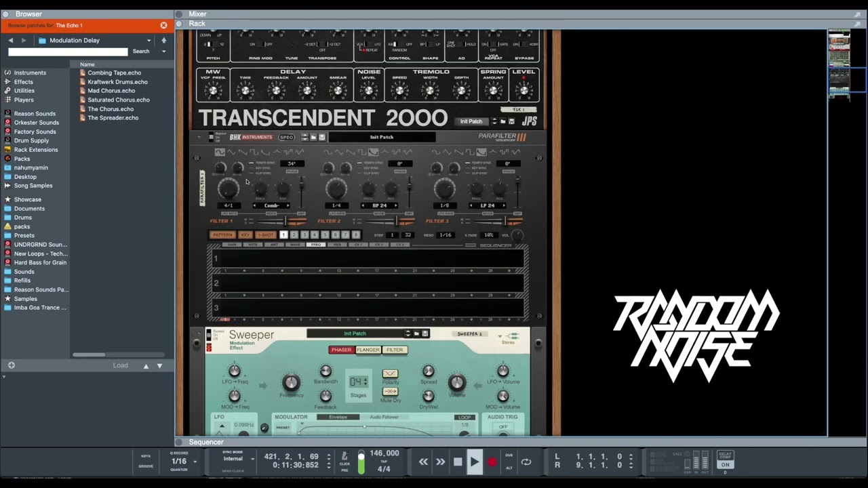This screenshot has height=488, width=868.
Task: Add new favorites list with plus icon
Action: tap(11, 365)
